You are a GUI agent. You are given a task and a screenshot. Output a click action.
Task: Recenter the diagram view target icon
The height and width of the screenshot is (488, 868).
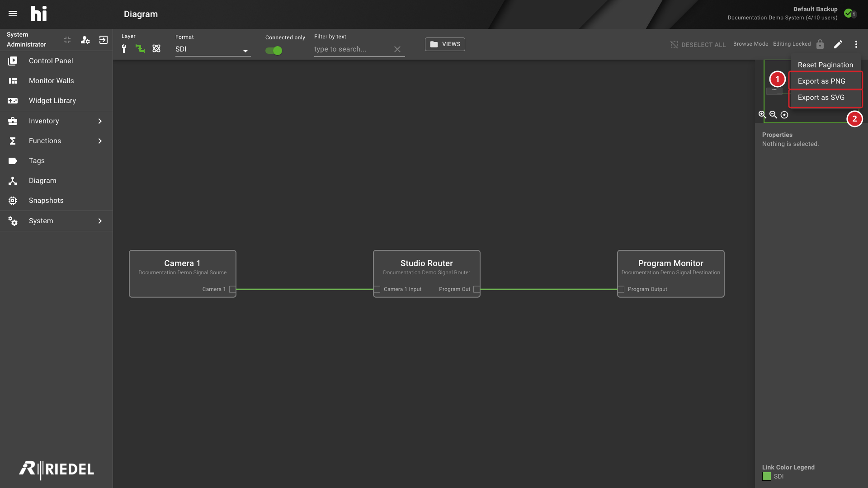point(784,115)
